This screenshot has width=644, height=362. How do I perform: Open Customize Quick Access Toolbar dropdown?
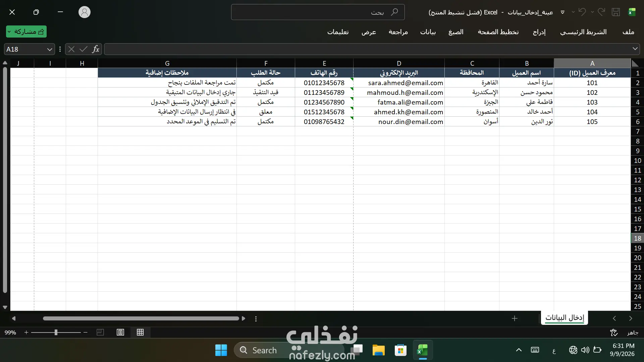click(562, 12)
